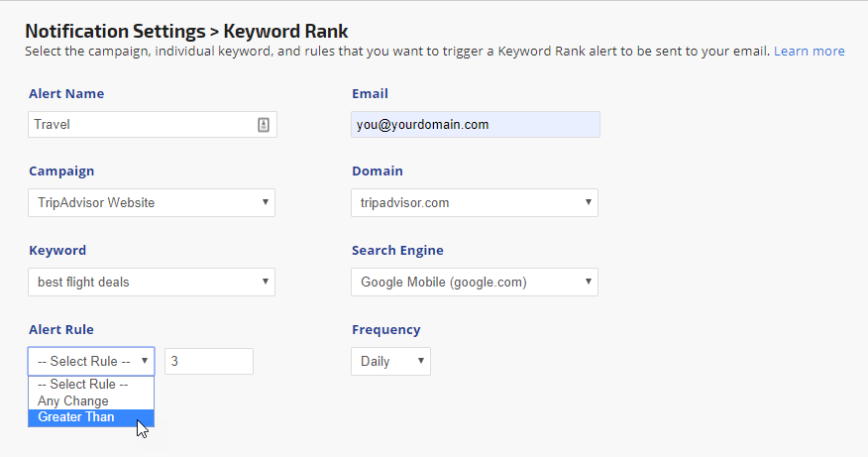The height and width of the screenshot is (457, 868).
Task: Open the Frequency dropdown set to Daily
Action: 390,361
